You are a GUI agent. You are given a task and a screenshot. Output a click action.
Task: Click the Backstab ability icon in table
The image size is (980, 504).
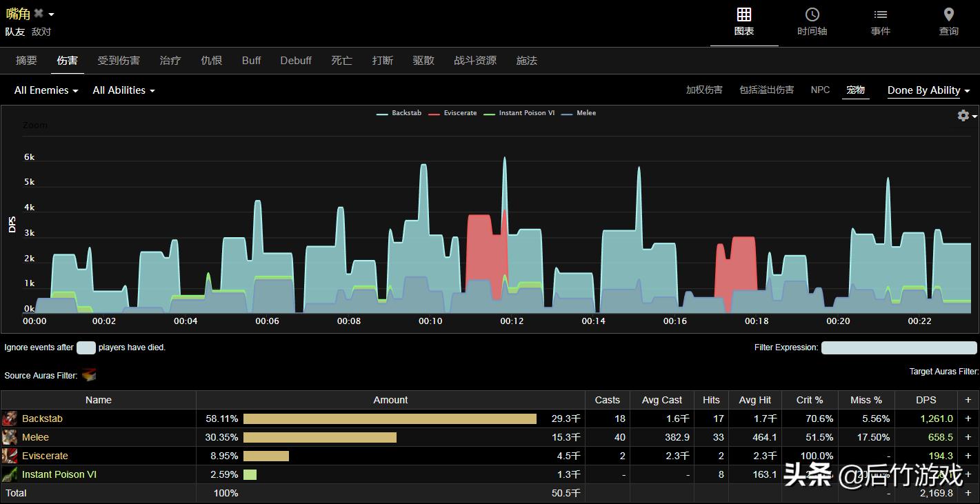tap(10, 419)
